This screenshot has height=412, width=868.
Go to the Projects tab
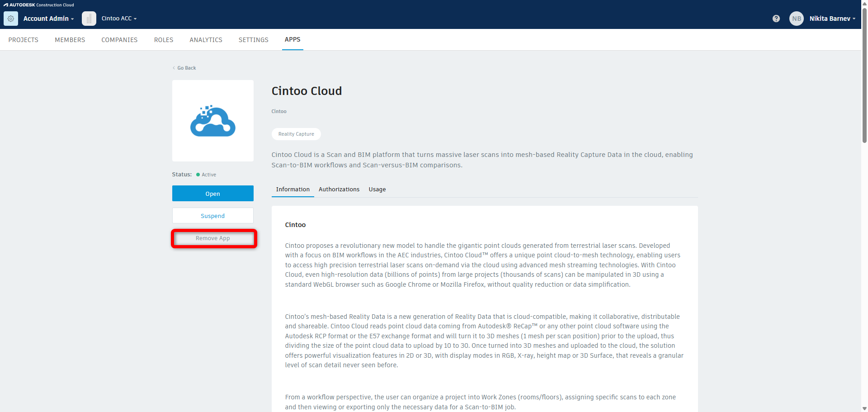24,40
